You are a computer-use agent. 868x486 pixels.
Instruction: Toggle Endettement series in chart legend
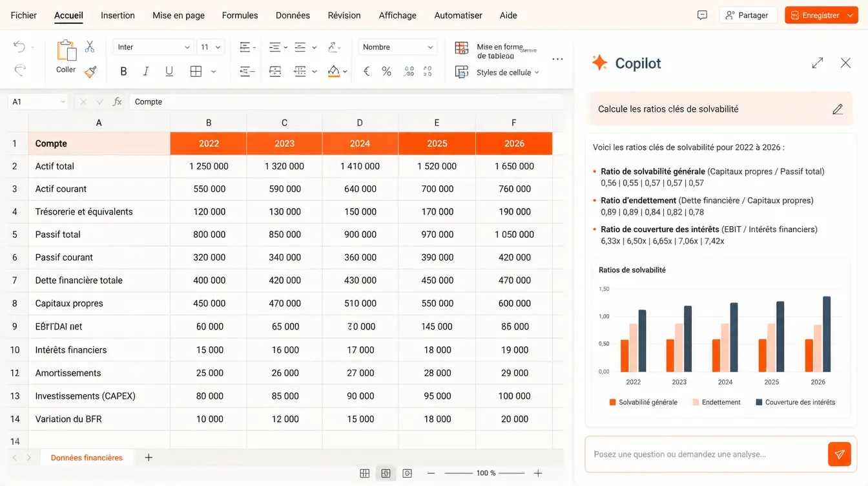click(716, 402)
